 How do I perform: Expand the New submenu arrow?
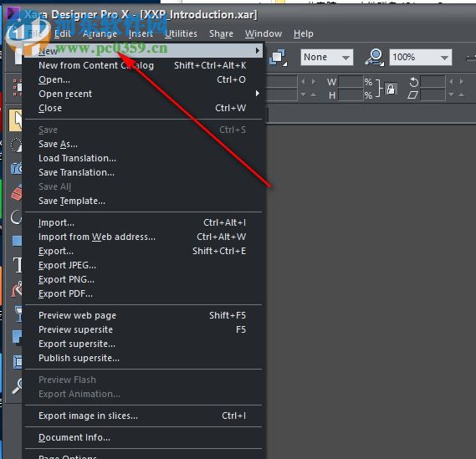point(258,50)
